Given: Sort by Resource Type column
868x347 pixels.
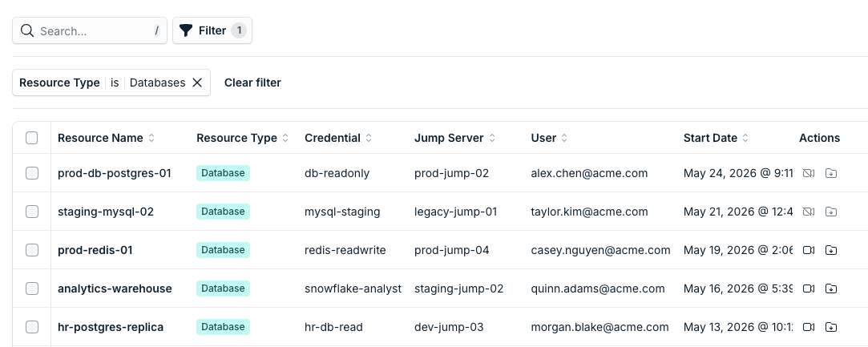Looking at the screenshot, I should (x=243, y=138).
